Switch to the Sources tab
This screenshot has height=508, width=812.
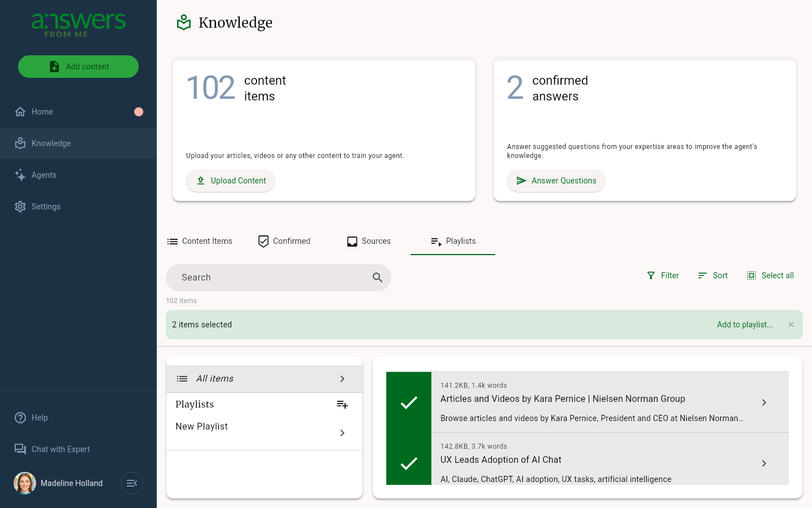click(x=369, y=241)
